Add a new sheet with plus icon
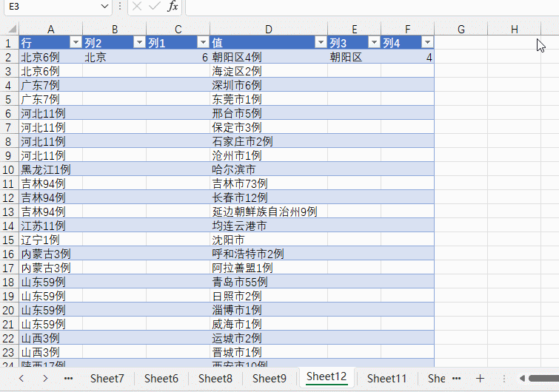The width and height of the screenshot is (559, 392). point(480,378)
